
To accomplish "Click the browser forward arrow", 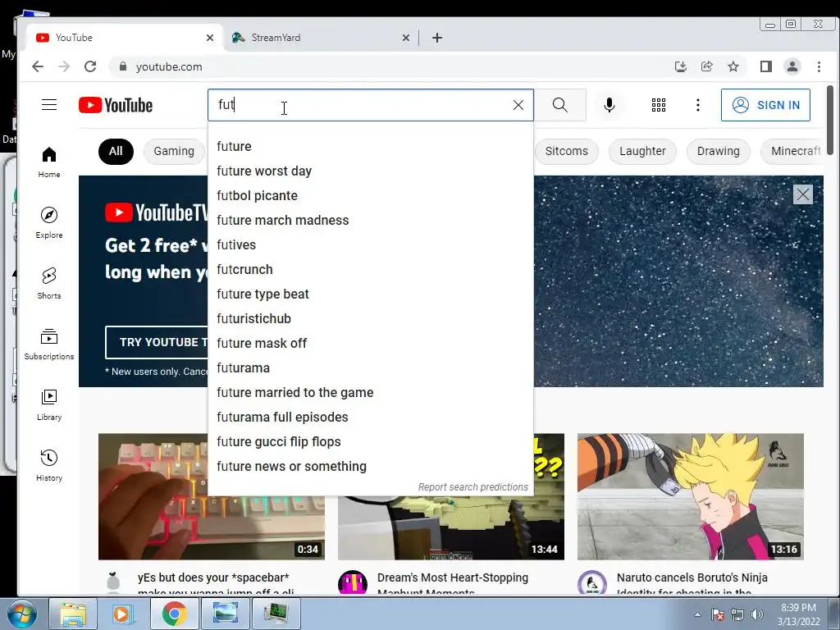I will click(64, 66).
